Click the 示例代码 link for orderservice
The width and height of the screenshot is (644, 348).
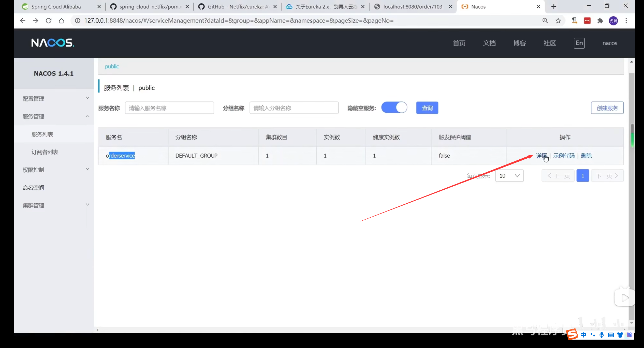point(564,156)
